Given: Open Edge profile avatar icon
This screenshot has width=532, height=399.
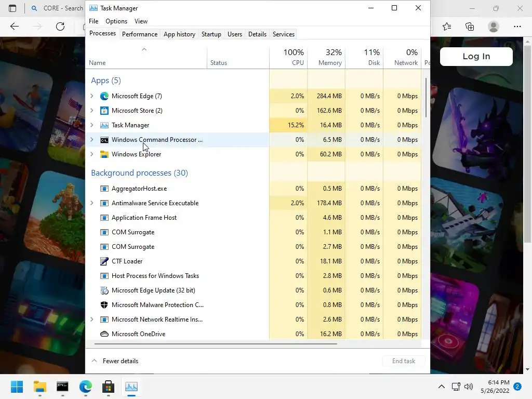Looking at the screenshot, I should [x=494, y=26].
